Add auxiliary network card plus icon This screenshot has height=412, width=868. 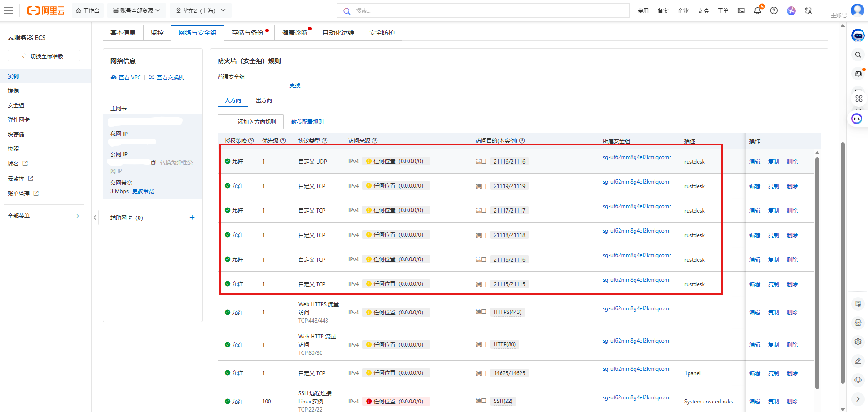click(192, 218)
